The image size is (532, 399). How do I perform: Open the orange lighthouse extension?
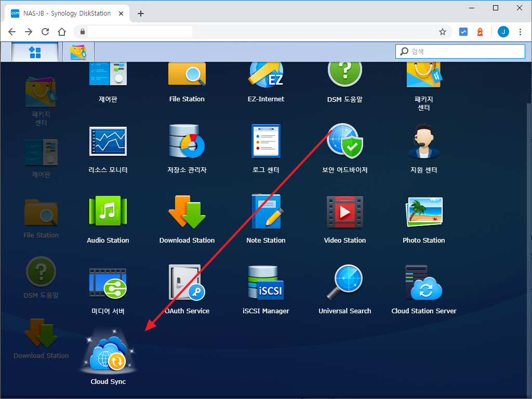[x=480, y=32]
